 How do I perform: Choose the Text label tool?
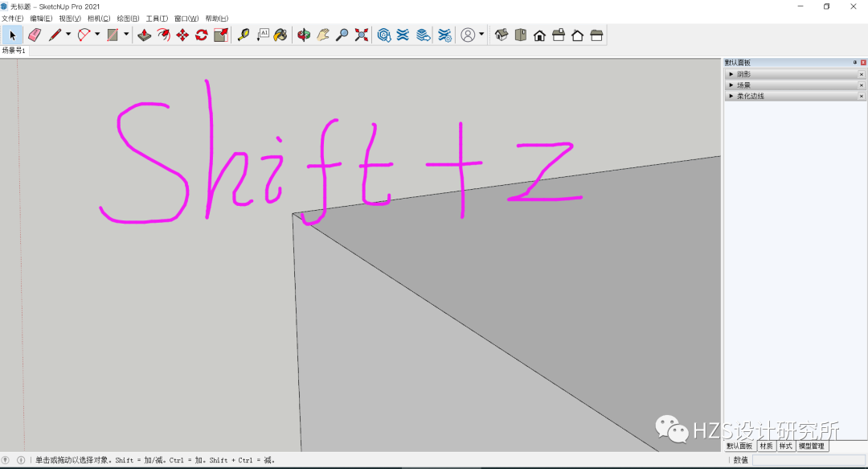262,35
